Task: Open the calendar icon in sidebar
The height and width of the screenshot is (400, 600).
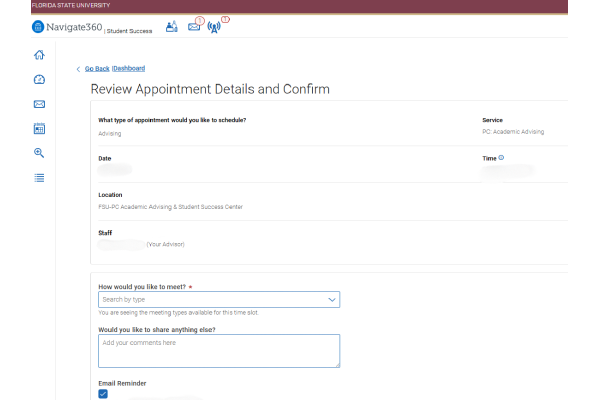Action: (39, 128)
